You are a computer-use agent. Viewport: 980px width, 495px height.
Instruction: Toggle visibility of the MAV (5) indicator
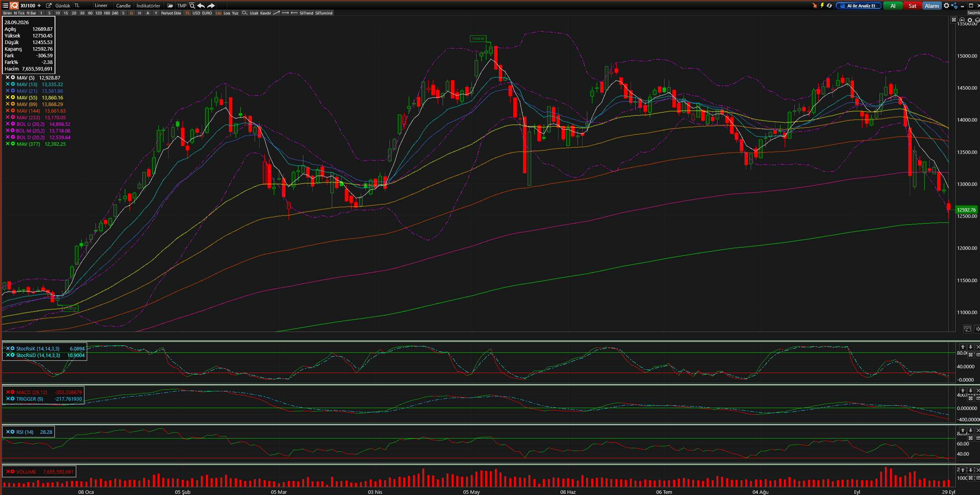(13, 78)
